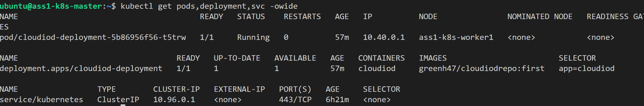Image resolution: width=644 pixels, height=106 pixels.
Task: Click container name cloudiod
Action: coord(377,69)
